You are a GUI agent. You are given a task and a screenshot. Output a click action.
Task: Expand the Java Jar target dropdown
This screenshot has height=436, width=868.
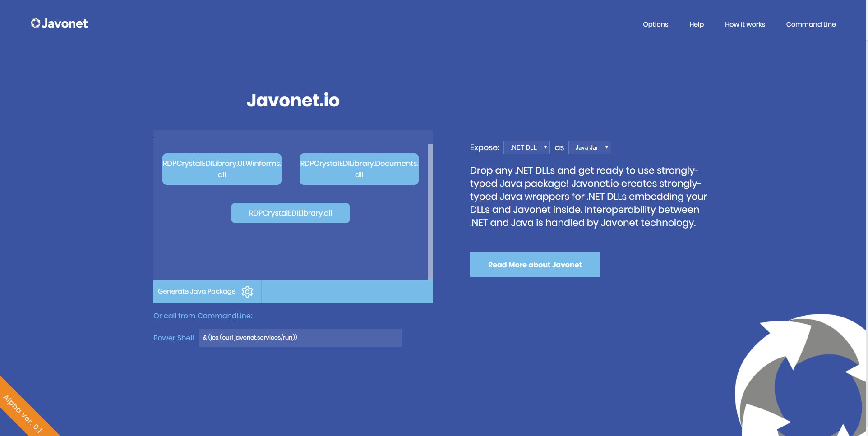pyautogui.click(x=590, y=147)
